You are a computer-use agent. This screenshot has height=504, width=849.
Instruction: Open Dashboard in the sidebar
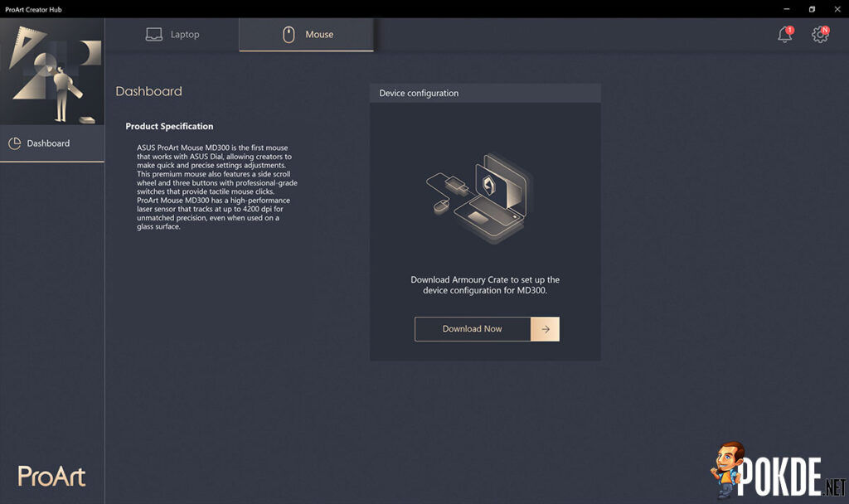(x=52, y=143)
